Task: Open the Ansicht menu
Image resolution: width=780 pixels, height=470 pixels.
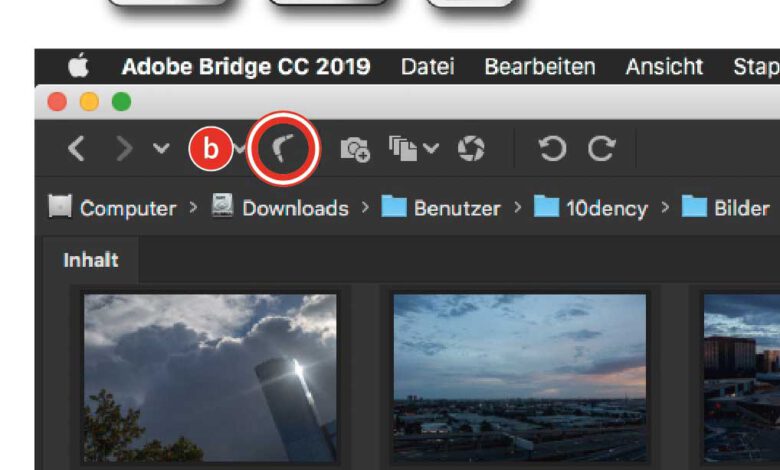Action: pyautogui.click(x=664, y=67)
